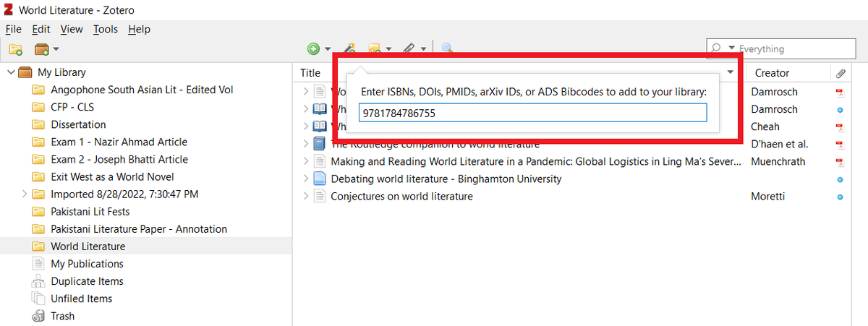This screenshot has width=868, height=326.
Task: Open Advanced Search via magnifier toolbar icon
Action: (448, 49)
